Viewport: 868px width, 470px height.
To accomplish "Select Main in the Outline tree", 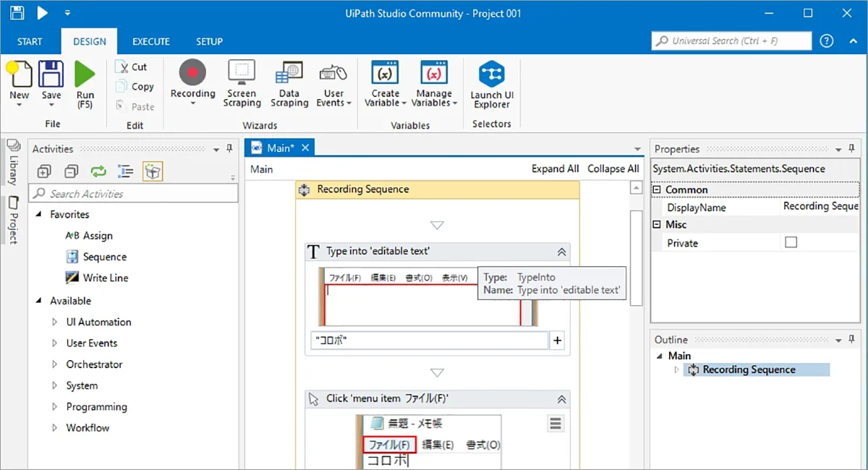I will pos(679,355).
